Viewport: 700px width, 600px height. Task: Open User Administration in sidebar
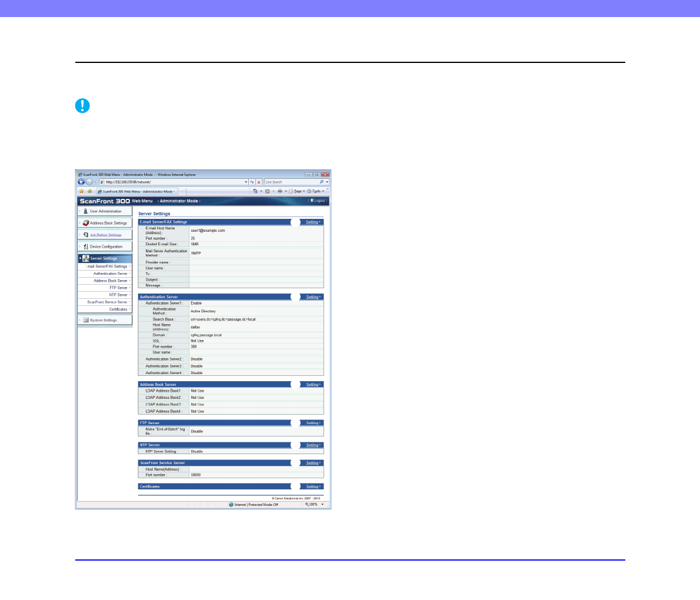pos(105,211)
